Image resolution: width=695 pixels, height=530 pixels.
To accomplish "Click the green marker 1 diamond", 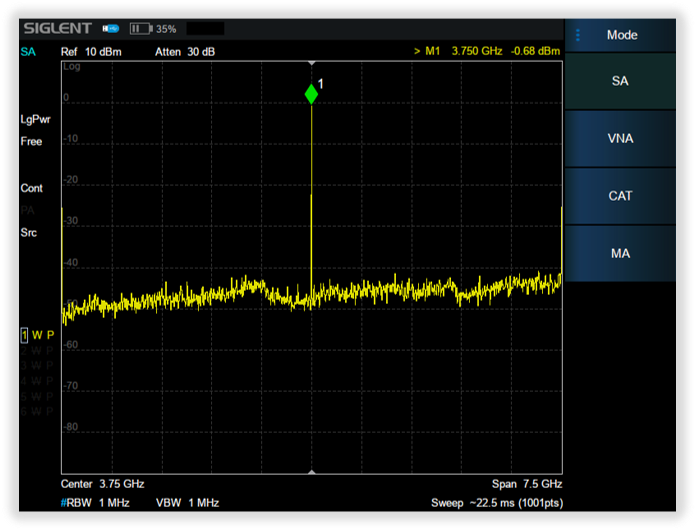I will point(311,94).
